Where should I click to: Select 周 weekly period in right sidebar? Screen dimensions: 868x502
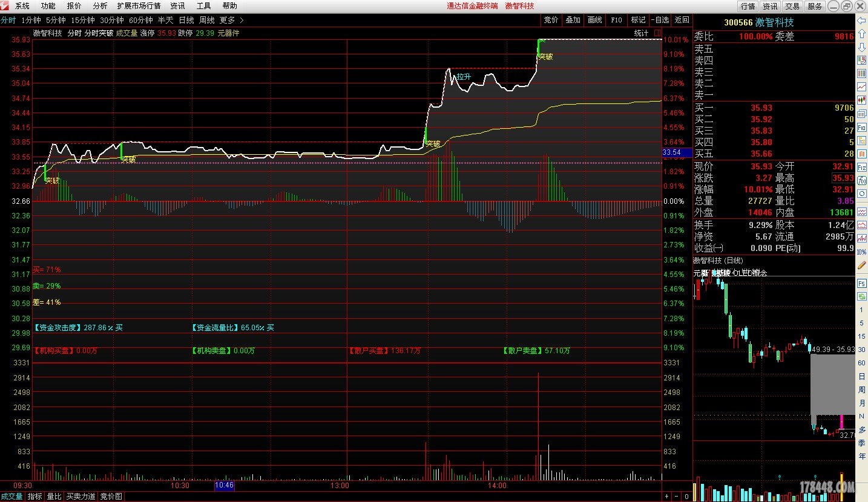pos(861,389)
